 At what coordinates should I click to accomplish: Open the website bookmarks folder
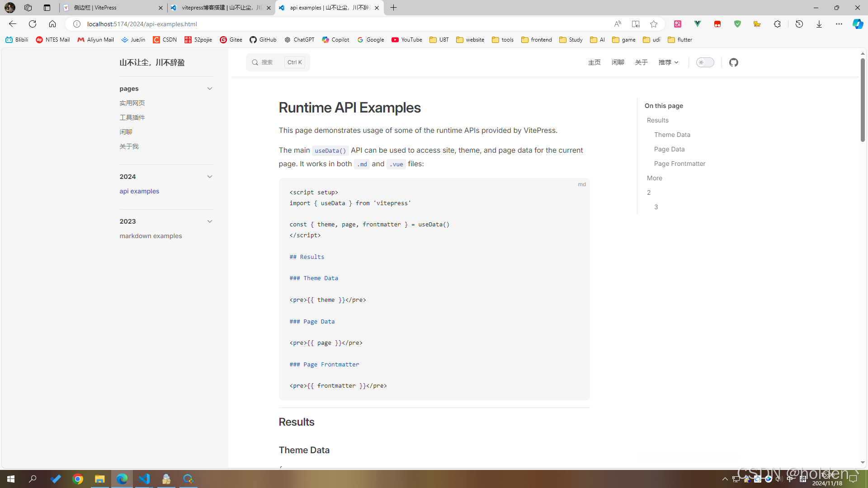pyautogui.click(x=470, y=40)
